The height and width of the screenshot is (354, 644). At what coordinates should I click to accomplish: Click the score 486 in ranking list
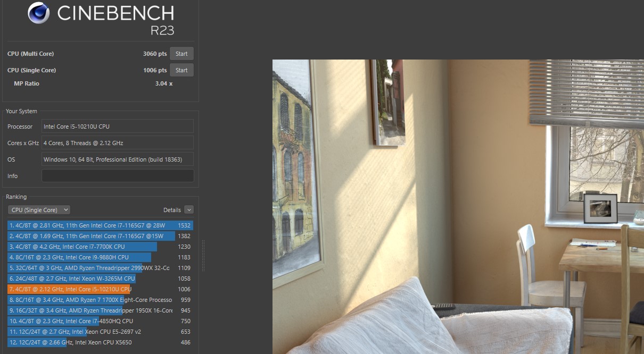click(185, 342)
